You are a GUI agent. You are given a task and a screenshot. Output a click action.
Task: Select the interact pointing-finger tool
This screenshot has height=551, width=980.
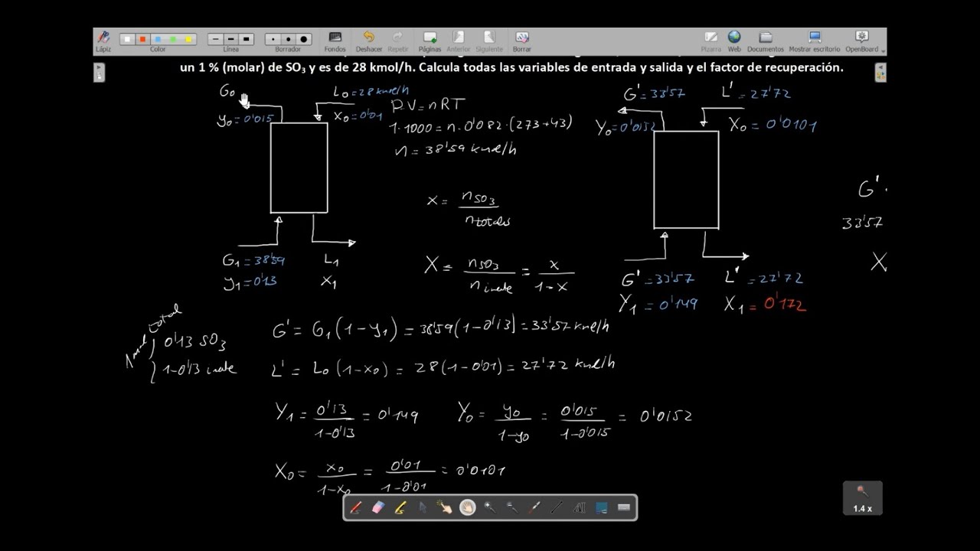[x=444, y=507]
